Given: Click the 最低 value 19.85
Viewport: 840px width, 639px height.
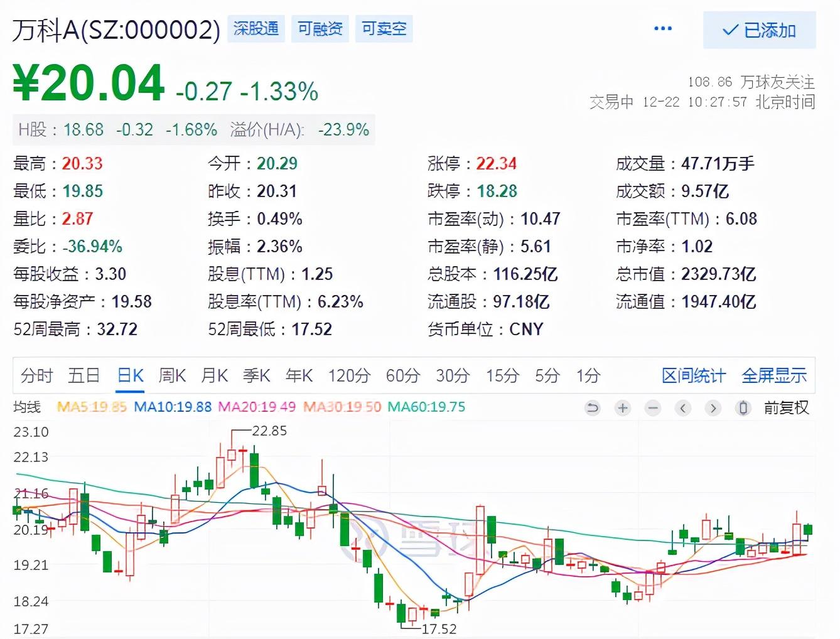Looking at the screenshot, I should pyautogui.click(x=82, y=191).
